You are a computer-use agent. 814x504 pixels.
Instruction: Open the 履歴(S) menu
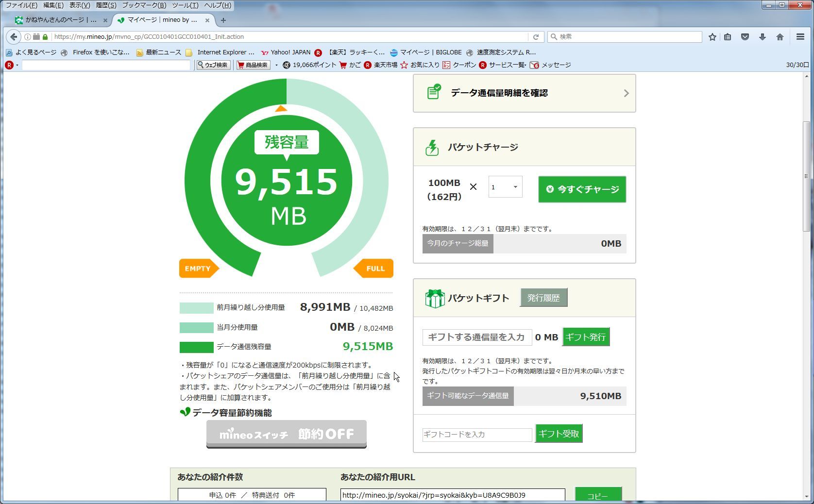[x=106, y=5]
